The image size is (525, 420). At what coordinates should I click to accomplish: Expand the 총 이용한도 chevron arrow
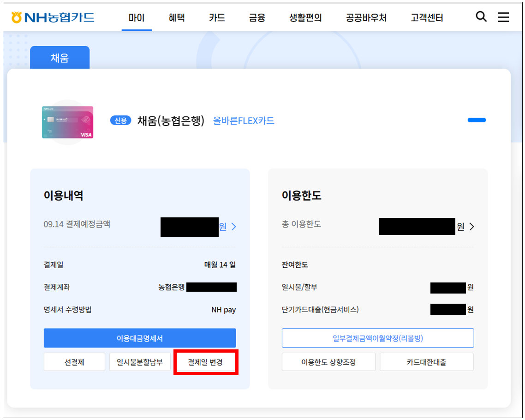pyautogui.click(x=471, y=227)
